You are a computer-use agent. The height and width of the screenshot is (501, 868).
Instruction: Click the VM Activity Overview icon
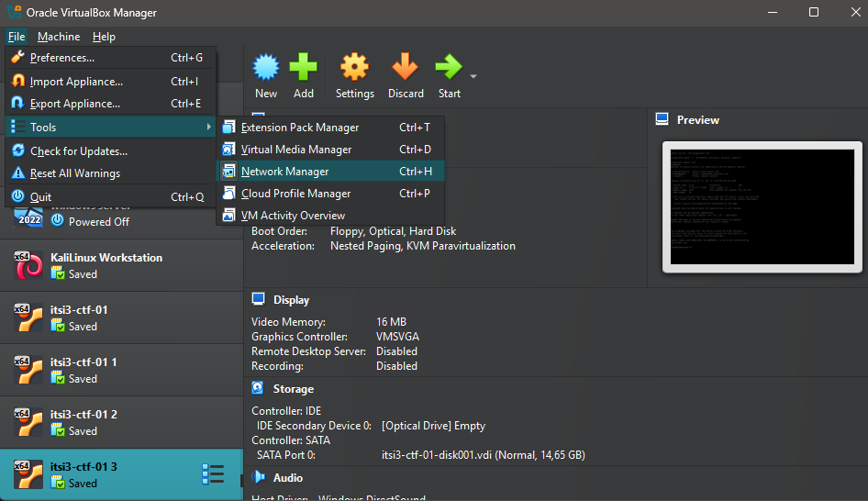click(228, 216)
